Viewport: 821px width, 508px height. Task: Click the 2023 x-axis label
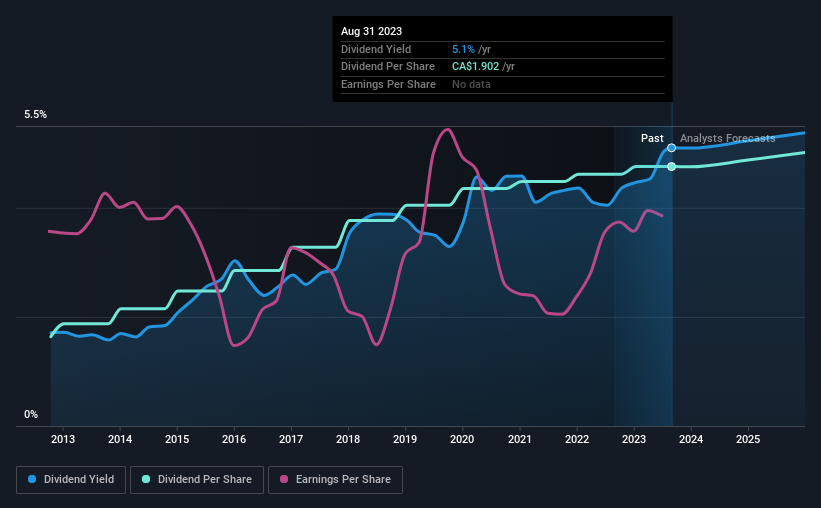point(634,439)
